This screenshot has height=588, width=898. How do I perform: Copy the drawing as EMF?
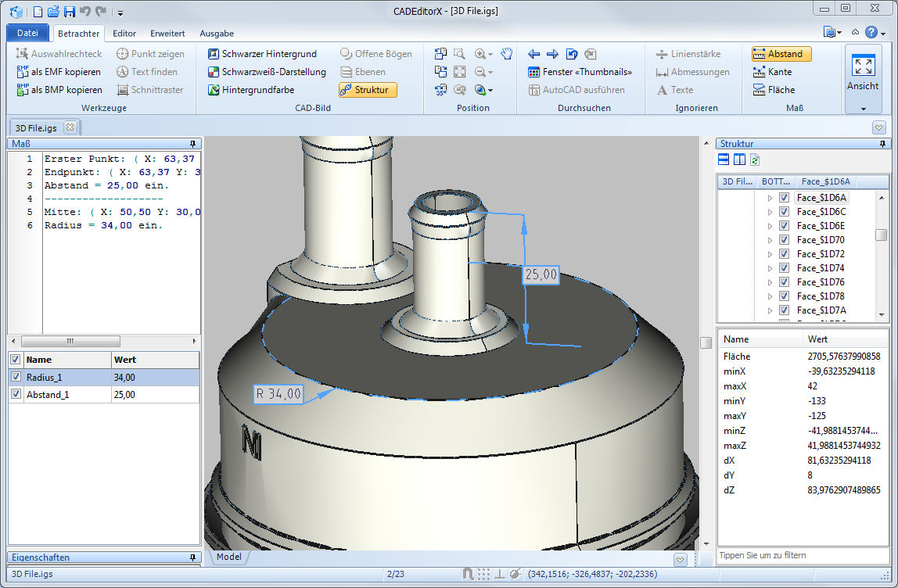tap(59, 72)
